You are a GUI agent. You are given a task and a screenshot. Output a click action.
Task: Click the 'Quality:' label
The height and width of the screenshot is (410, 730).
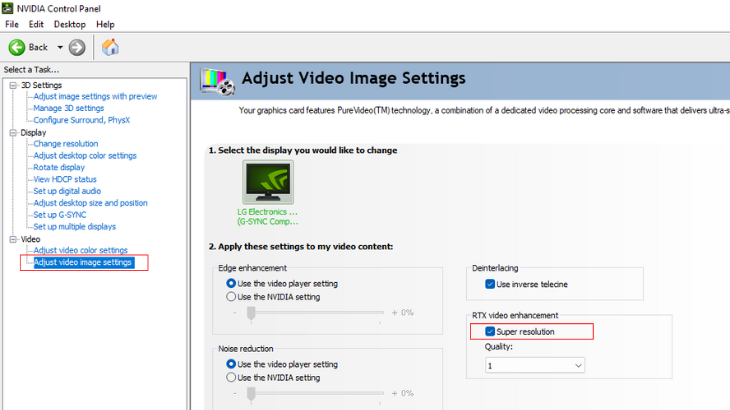click(x=499, y=347)
